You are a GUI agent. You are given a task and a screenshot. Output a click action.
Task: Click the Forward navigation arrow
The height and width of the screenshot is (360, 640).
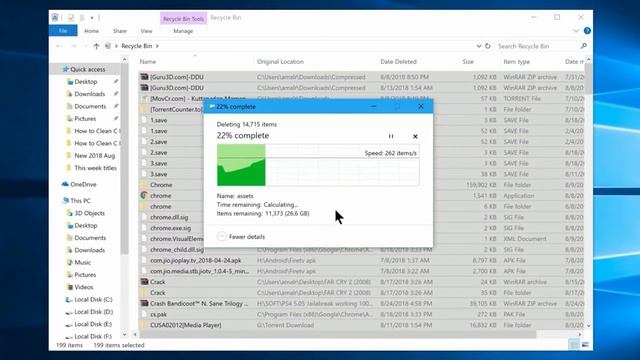click(74, 46)
